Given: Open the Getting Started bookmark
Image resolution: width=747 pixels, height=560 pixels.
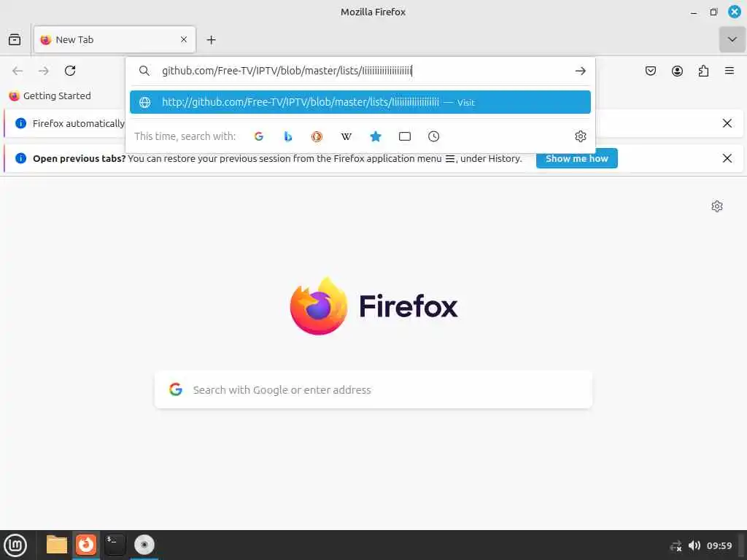Looking at the screenshot, I should 50,96.
